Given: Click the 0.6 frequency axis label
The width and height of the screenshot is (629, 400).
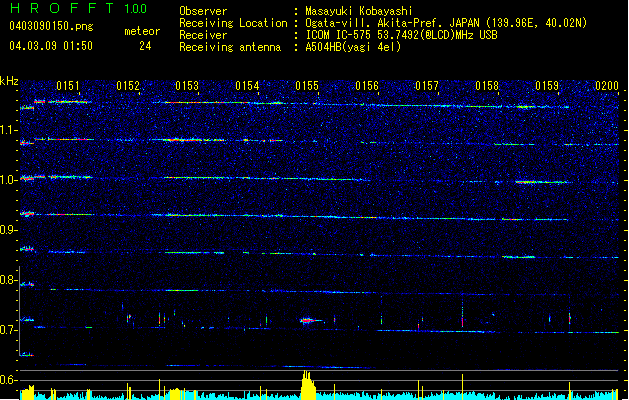Looking at the screenshot, I should point(8,380).
